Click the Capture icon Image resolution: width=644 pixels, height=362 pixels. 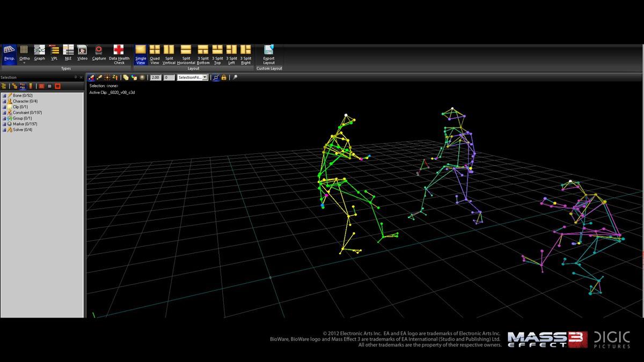pyautogui.click(x=99, y=54)
